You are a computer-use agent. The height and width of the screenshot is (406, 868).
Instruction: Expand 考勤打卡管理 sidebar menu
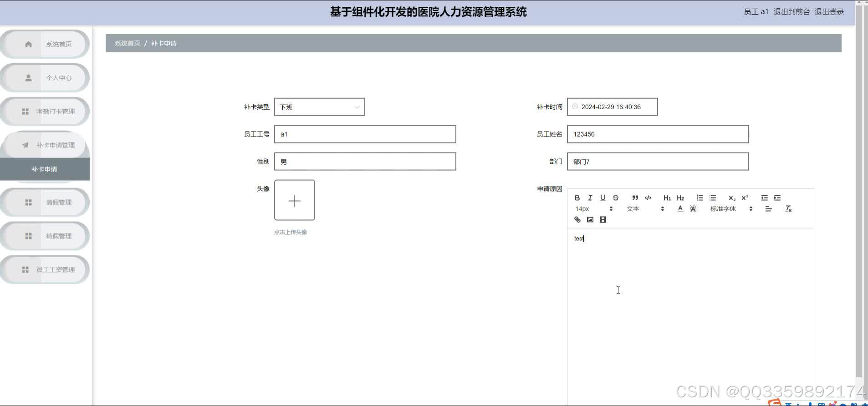coord(45,112)
